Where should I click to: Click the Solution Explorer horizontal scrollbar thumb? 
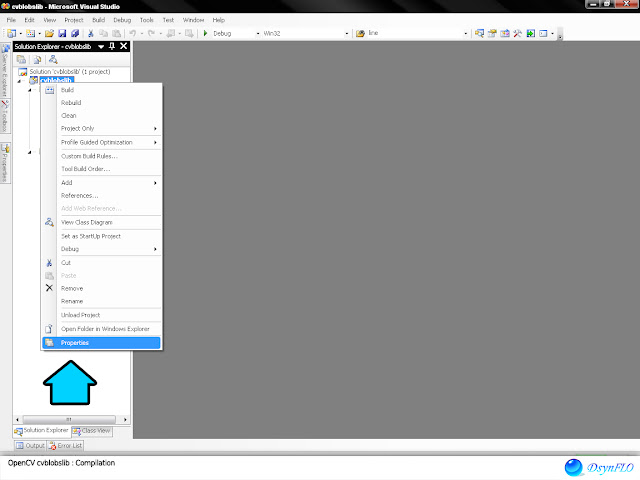[69, 420]
